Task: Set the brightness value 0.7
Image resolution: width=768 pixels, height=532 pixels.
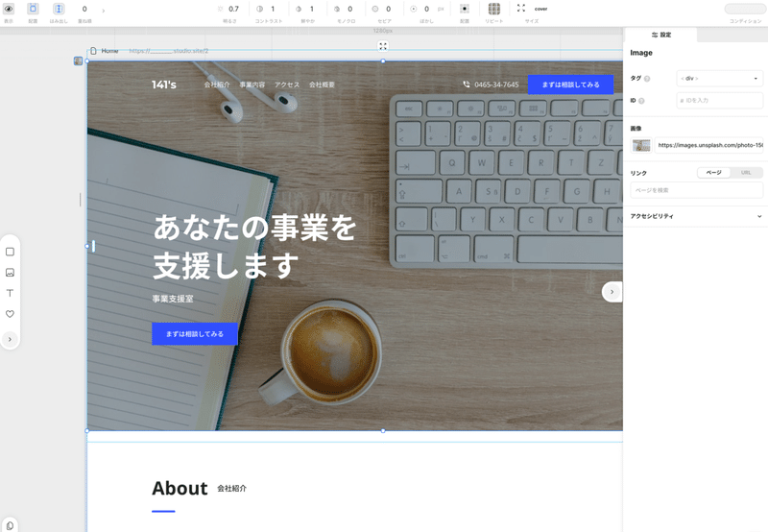Action: click(x=233, y=9)
